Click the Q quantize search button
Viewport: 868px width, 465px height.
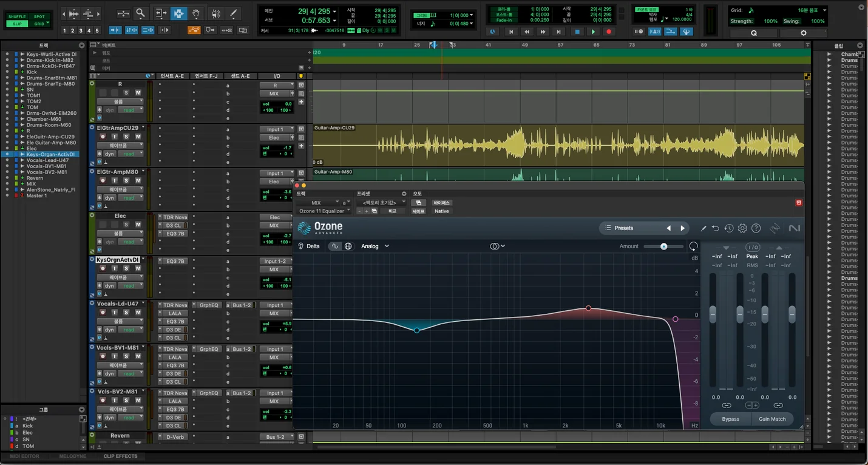click(754, 33)
